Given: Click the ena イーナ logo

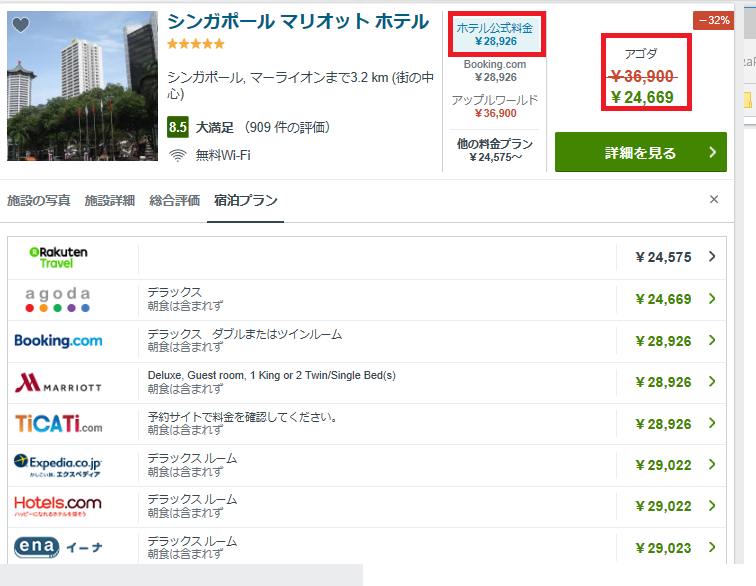Looking at the screenshot, I should click(x=58, y=547).
